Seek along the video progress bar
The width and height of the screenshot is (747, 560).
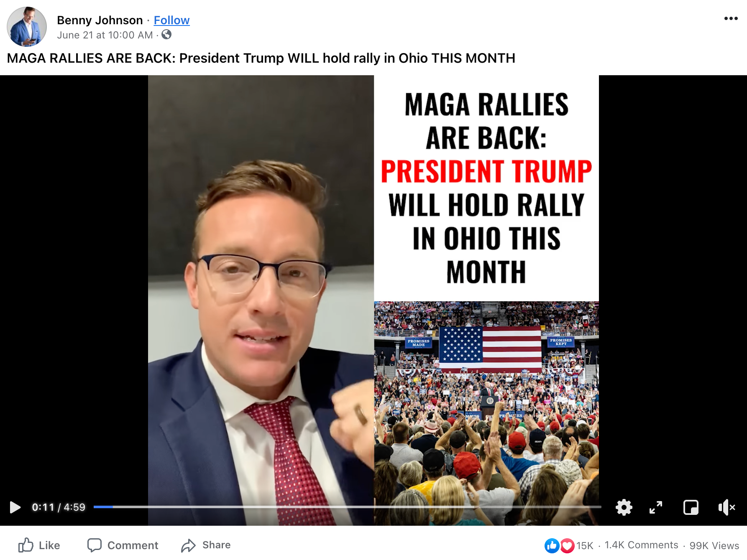click(347, 507)
